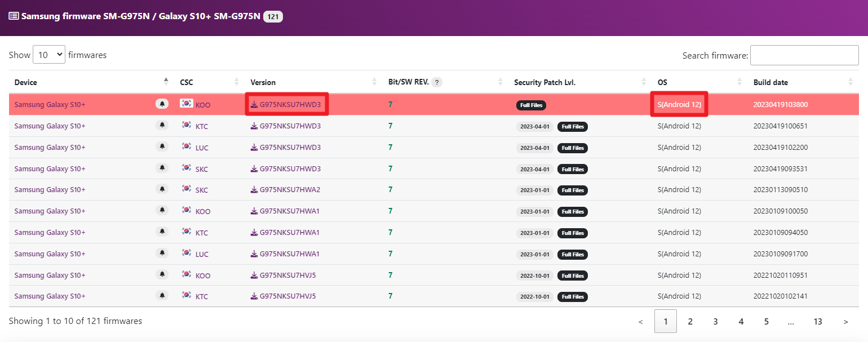Open Samsung Galaxy S10+ link in the 20230113090510 row
868x342 pixels.
[x=50, y=190]
